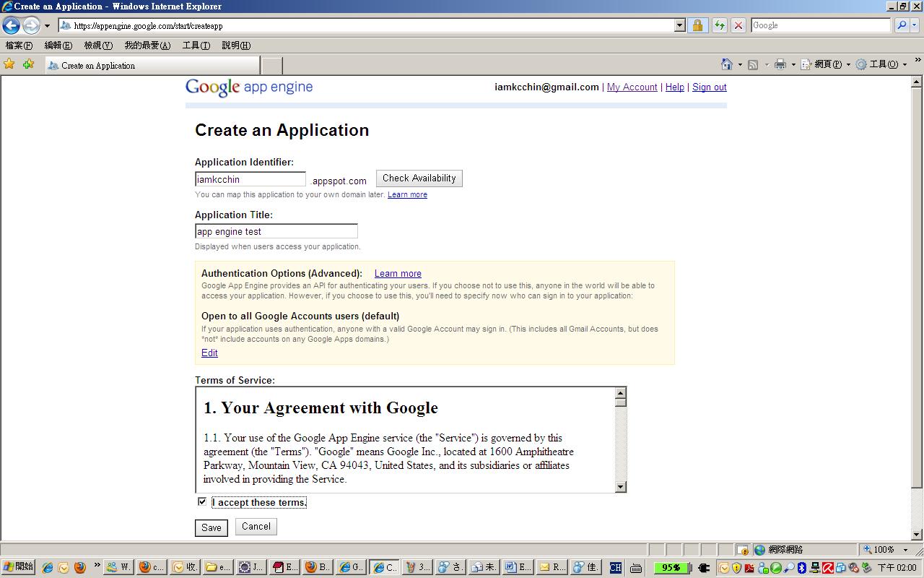Click the Terms of Service scrollbar down arrow
This screenshot has height=578, width=924.
coord(621,487)
